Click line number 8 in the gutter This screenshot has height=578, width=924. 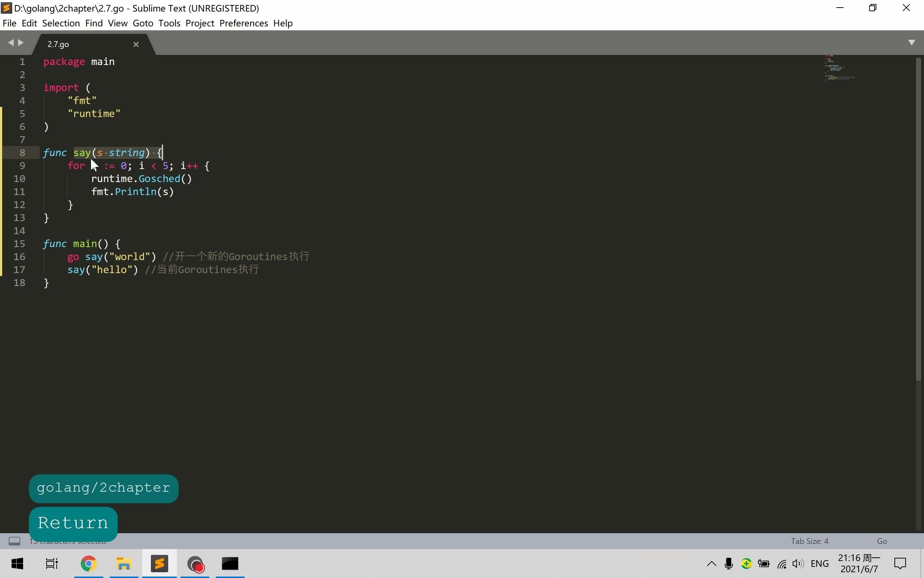tap(22, 152)
